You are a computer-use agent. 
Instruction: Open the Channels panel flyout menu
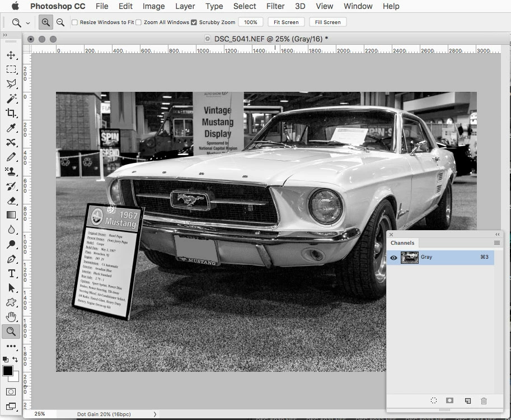[496, 242]
